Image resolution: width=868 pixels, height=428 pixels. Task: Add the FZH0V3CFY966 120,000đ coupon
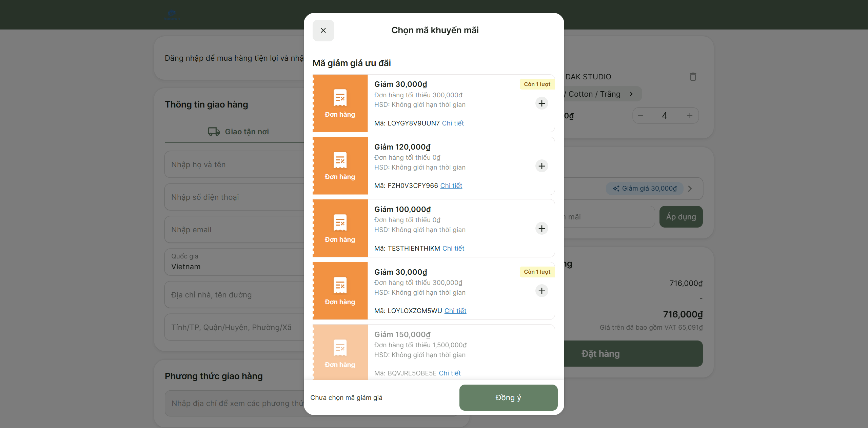click(x=541, y=166)
